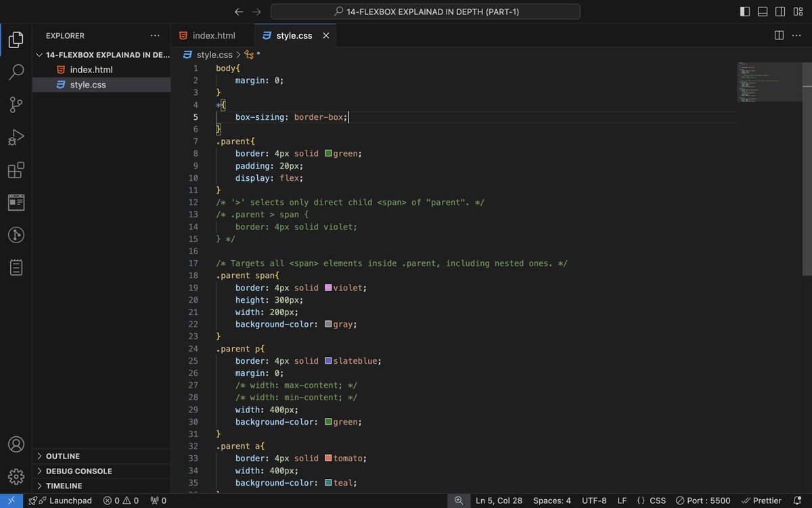Click the universal selector symbol in breadcrumb
The height and width of the screenshot is (508, 812).
pos(252,55)
